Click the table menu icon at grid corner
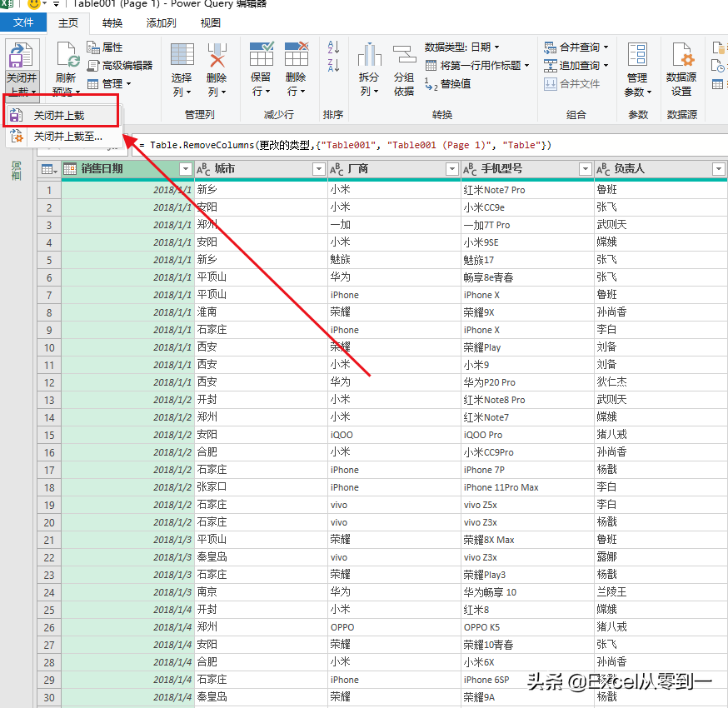Image resolution: width=728 pixels, height=708 pixels. click(49, 169)
